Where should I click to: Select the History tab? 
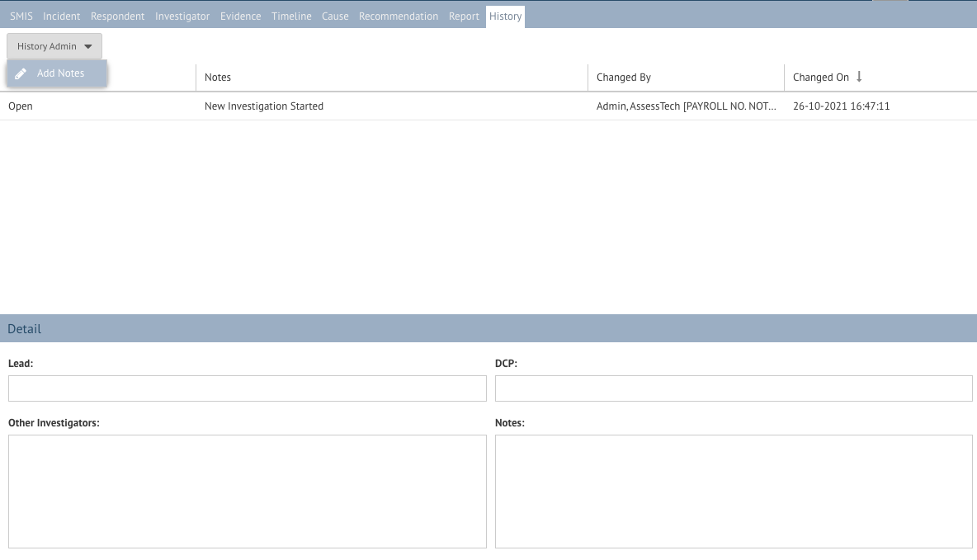[505, 16]
